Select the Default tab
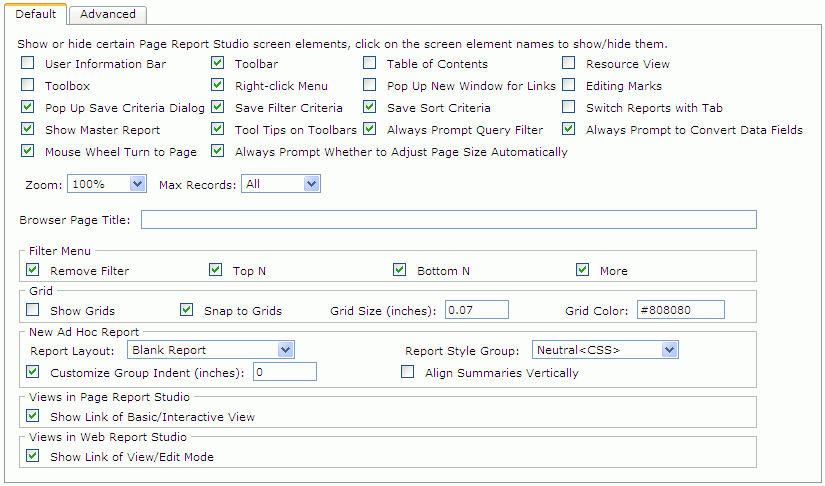The width and height of the screenshot is (825, 486). 35,14
